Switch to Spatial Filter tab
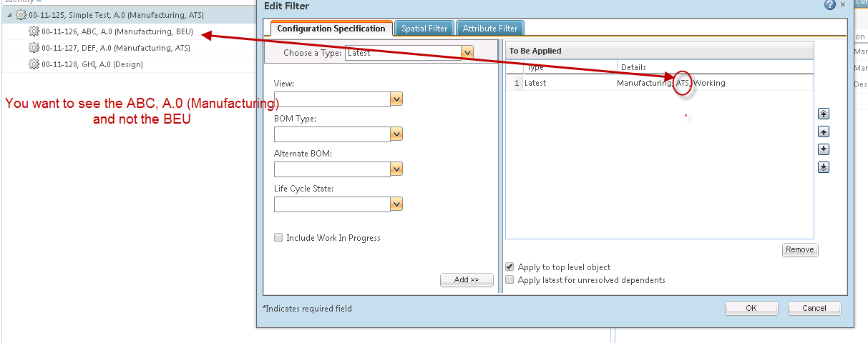The height and width of the screenshot is (343, 868). pos(424,29)
